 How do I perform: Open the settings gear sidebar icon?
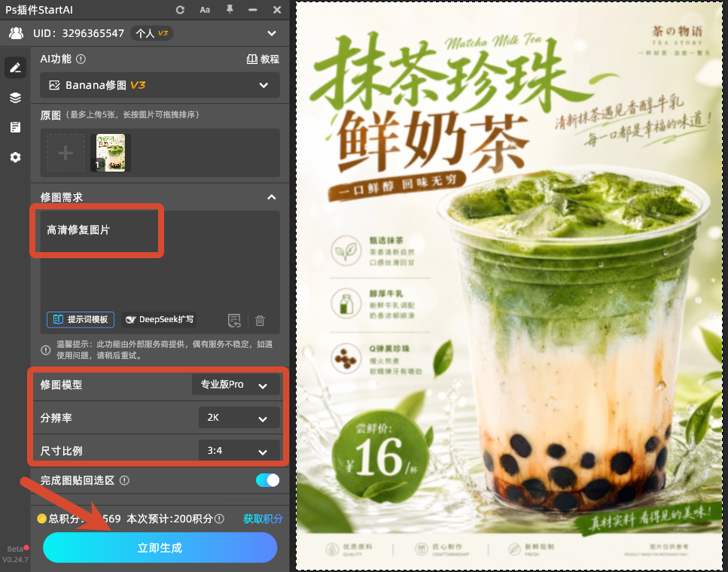(x=15, y=157)
